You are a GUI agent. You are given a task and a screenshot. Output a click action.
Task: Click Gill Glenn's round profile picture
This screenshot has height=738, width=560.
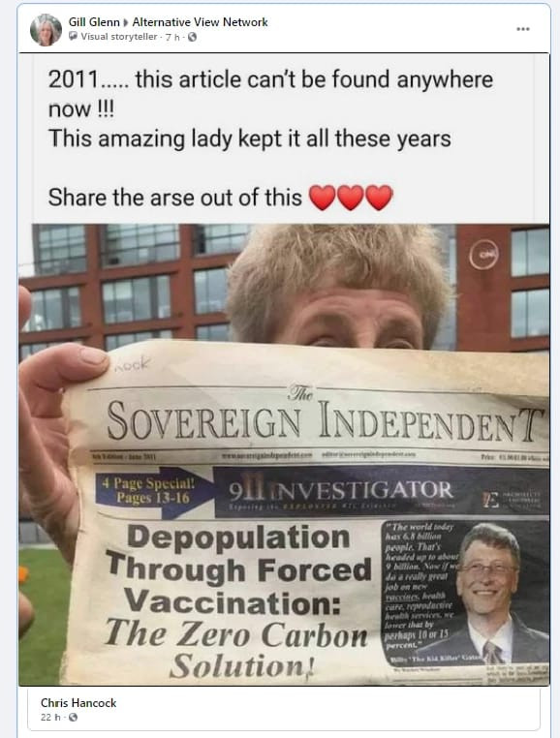(x=47, y=30)
